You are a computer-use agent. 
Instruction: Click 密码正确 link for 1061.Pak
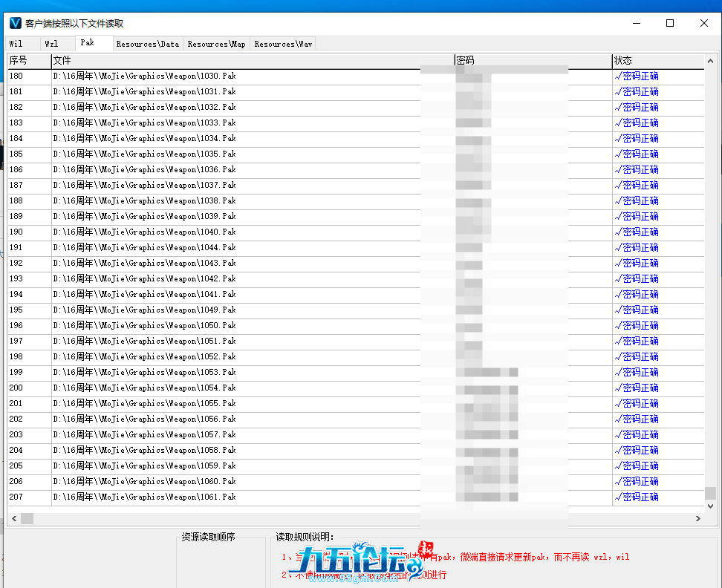[637, 496]
